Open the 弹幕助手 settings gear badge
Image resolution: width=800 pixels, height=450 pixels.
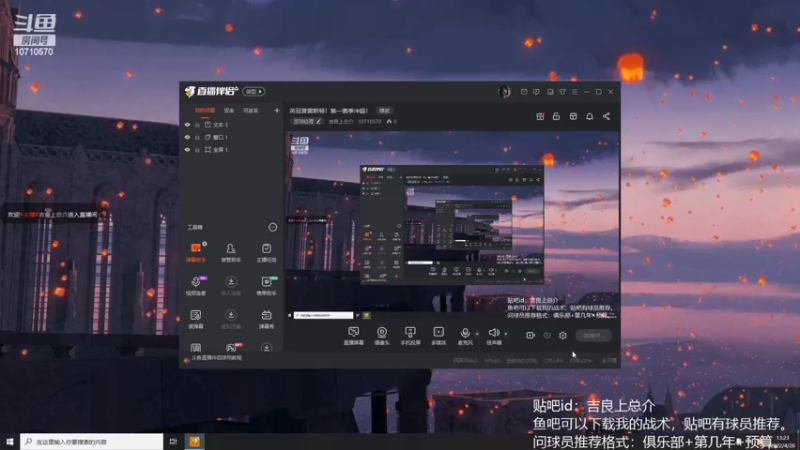205,244
